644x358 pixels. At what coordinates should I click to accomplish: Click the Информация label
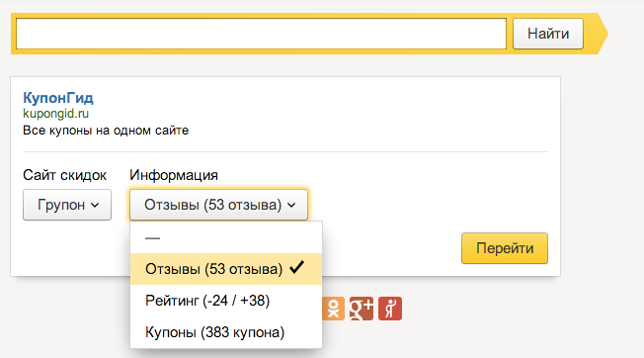[x=174, y=175]
